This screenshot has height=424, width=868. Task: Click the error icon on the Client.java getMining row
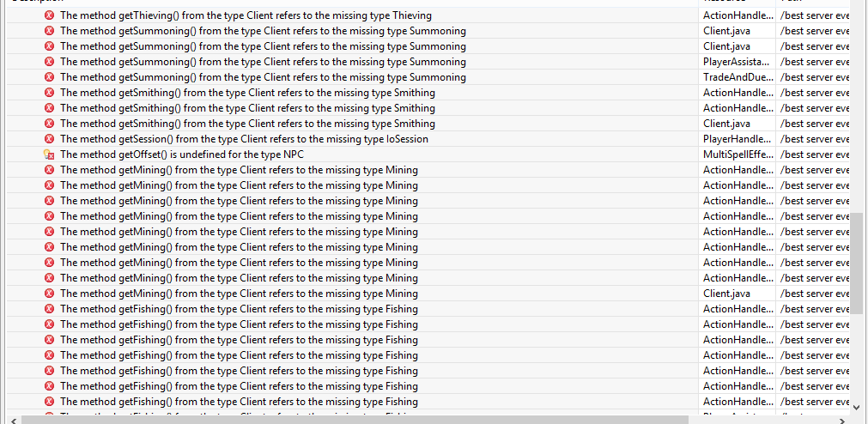point(49,294)
